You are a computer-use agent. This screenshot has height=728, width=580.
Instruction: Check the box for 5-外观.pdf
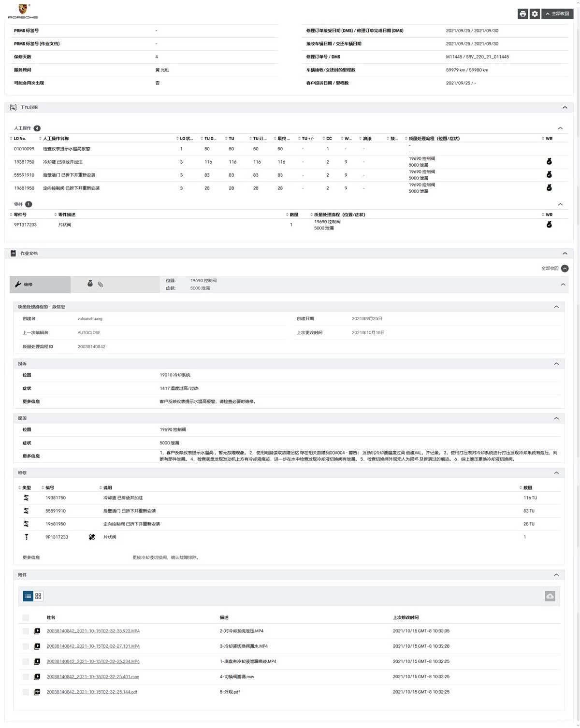(x=26, y=692)
